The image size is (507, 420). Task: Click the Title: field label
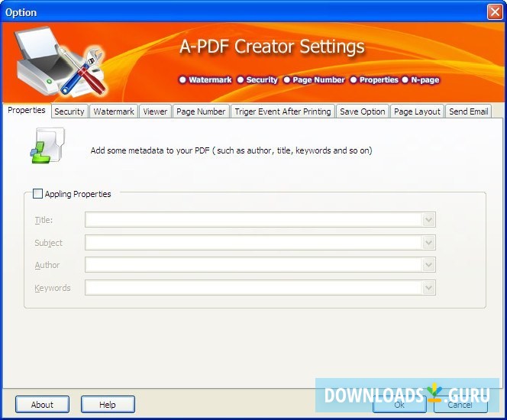tap(44, 220)
